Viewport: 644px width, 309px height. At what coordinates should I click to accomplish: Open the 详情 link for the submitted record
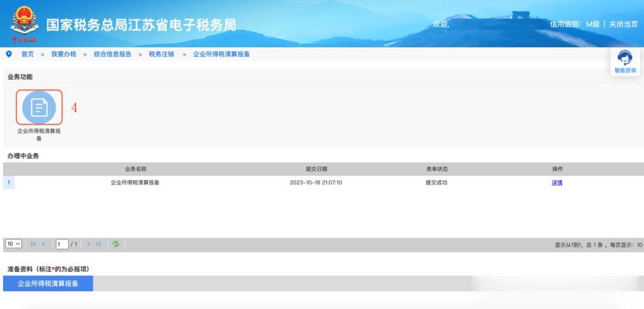pyautogui.click(x=557, y=183)
